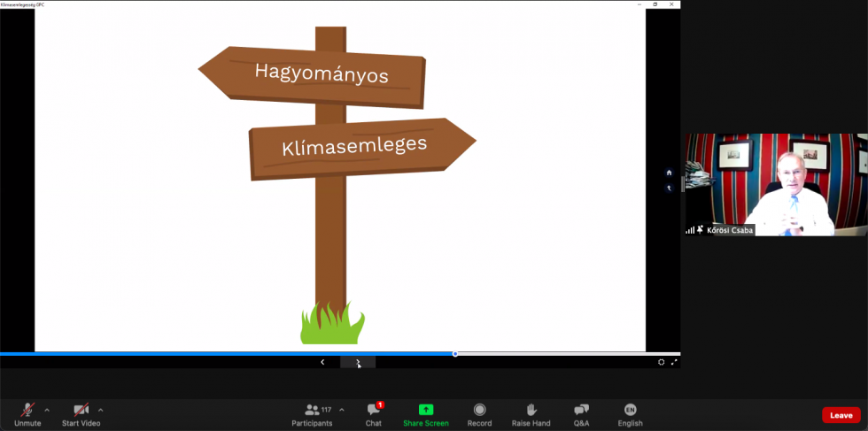Toggle fullscreen for the presentation
The height and width of the screenshot is (431, 868).
[674, 362]
